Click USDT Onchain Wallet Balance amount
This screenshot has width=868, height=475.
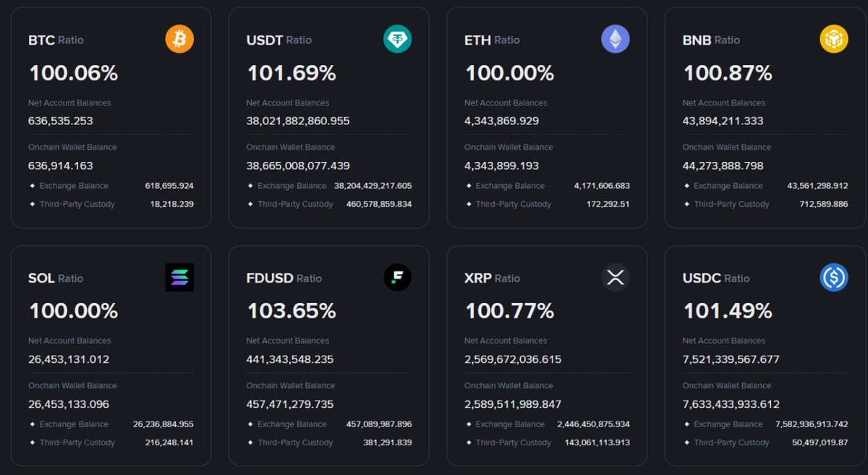298,166
